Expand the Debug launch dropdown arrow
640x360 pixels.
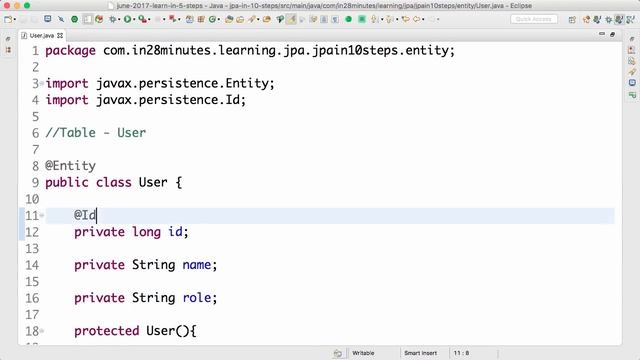coord(119,19)
